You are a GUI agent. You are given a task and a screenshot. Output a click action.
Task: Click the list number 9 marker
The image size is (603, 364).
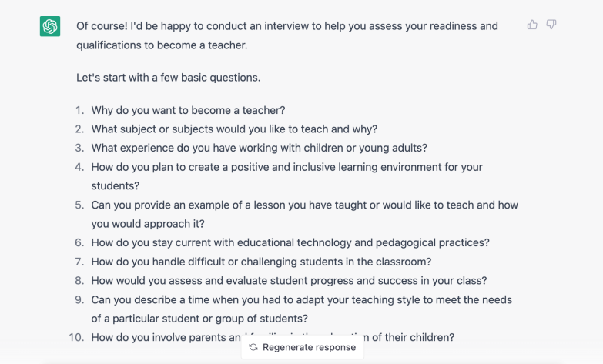[x=79, y=300]
